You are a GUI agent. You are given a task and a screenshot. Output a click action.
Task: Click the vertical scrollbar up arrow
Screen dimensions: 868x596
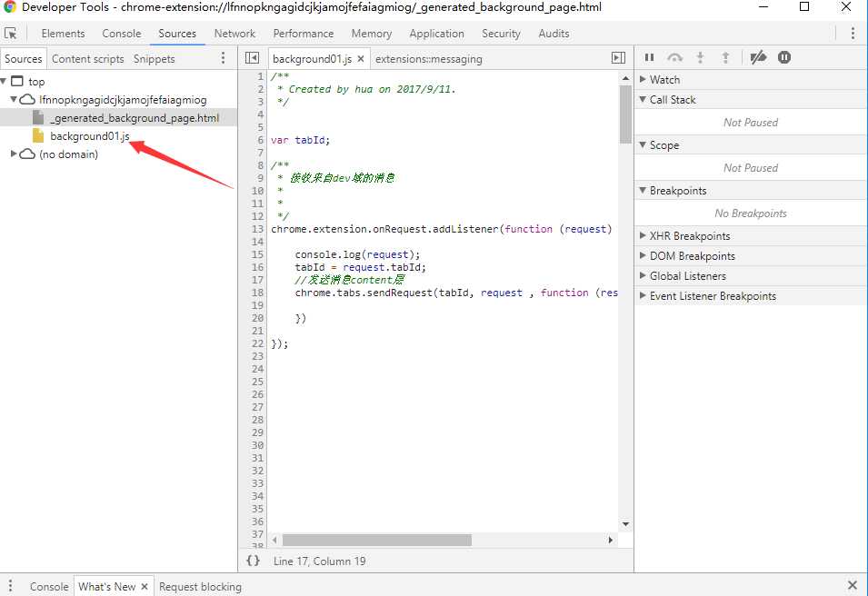pos(625,78)
